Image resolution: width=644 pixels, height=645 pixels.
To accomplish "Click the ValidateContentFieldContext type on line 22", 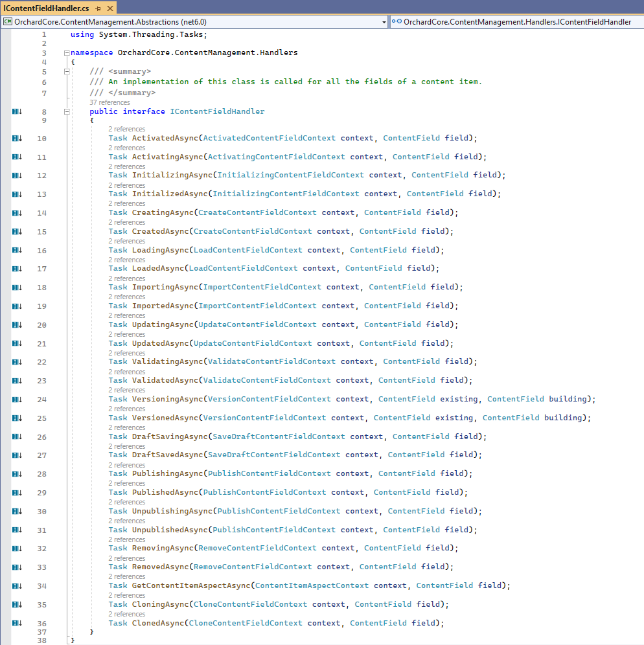I will (271, 362).
